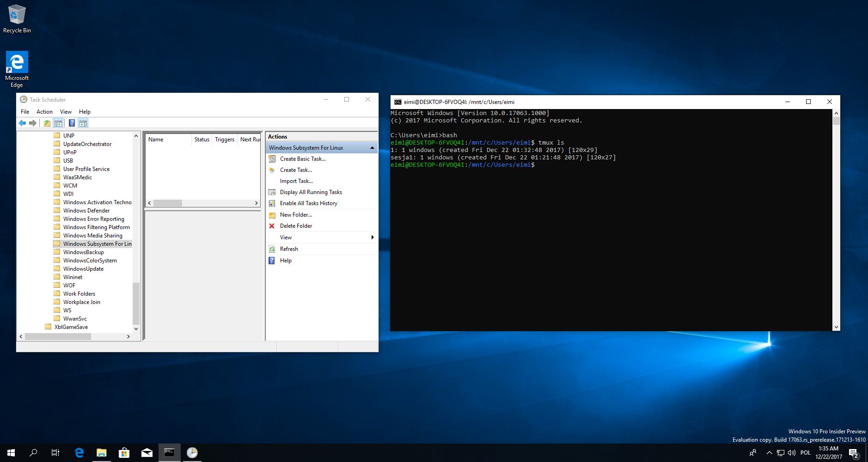Click the Up One Level folder icon

(x=47, y=123)
